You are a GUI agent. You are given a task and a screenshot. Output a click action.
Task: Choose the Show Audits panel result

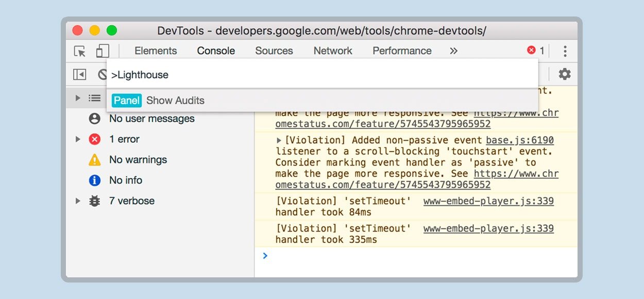pyautogui.click(x=323, y=101)
